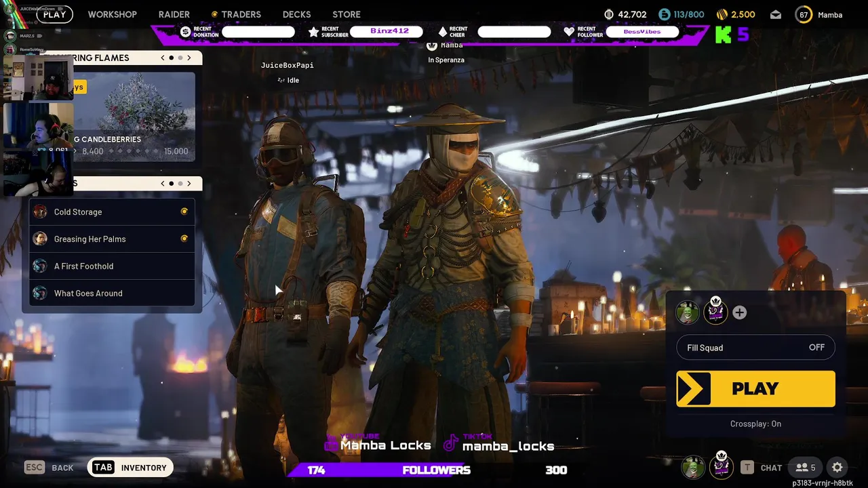The width and height of the screenshot is (868, 488).
Task: Click the What Goes Around quest icon
Action: coord(40,293)
